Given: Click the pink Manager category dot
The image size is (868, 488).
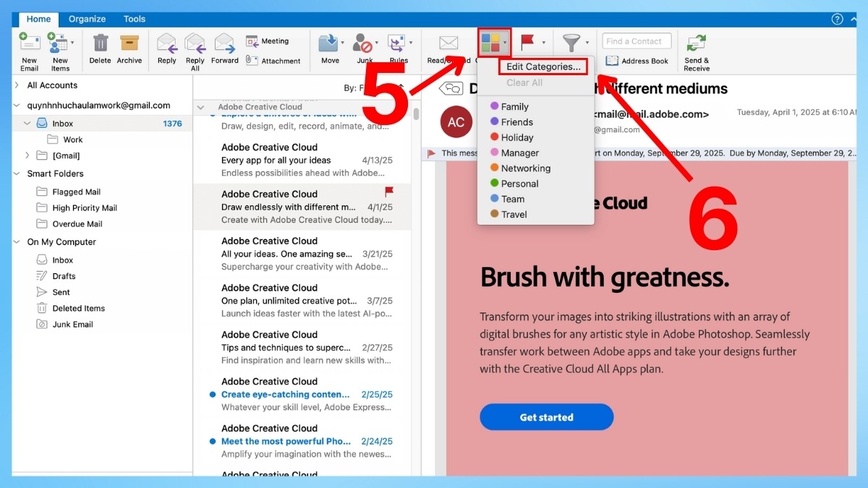Looking at the screenshot, I should [495, 153].
